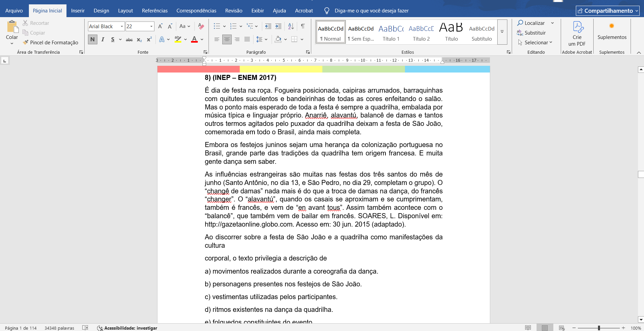
Task: Clear all formatting with the eraser icon
Action: pyautogui.click(x=201, y=26)
